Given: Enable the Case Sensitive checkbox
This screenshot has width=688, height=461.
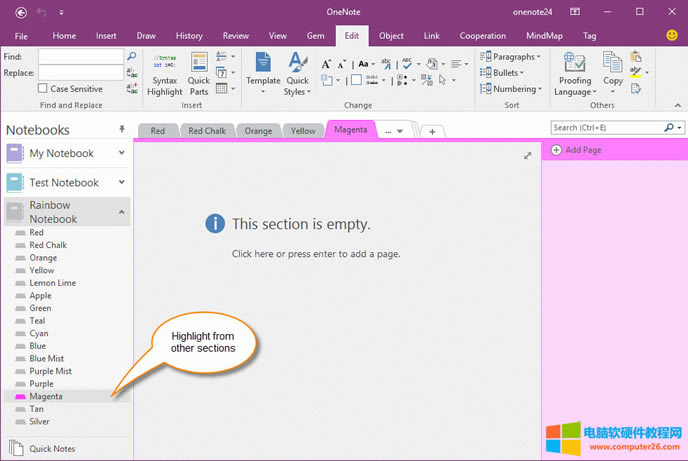Looking at the screenshot, I should 43,89.
